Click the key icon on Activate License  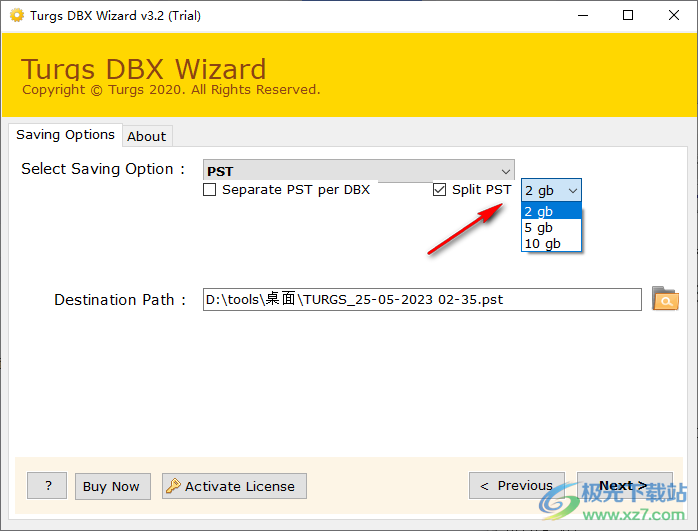pos(173,486)
